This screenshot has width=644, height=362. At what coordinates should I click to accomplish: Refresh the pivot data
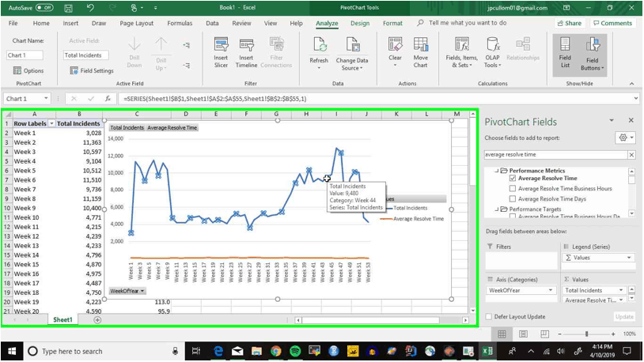(319, 54)
